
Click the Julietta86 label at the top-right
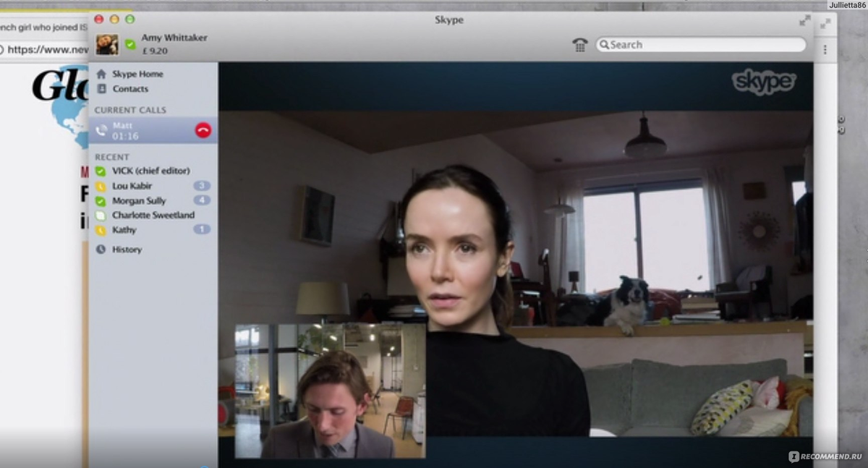[x=847, y=5]
